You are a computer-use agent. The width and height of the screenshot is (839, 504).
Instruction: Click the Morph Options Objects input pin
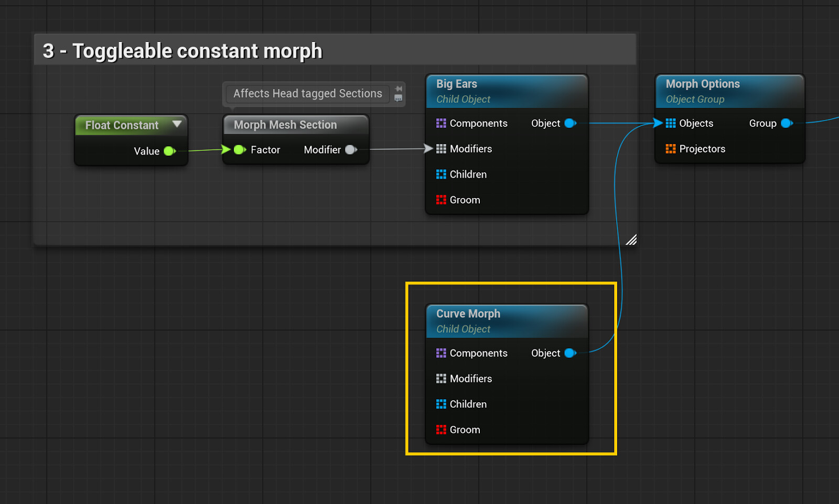point(671,123)
